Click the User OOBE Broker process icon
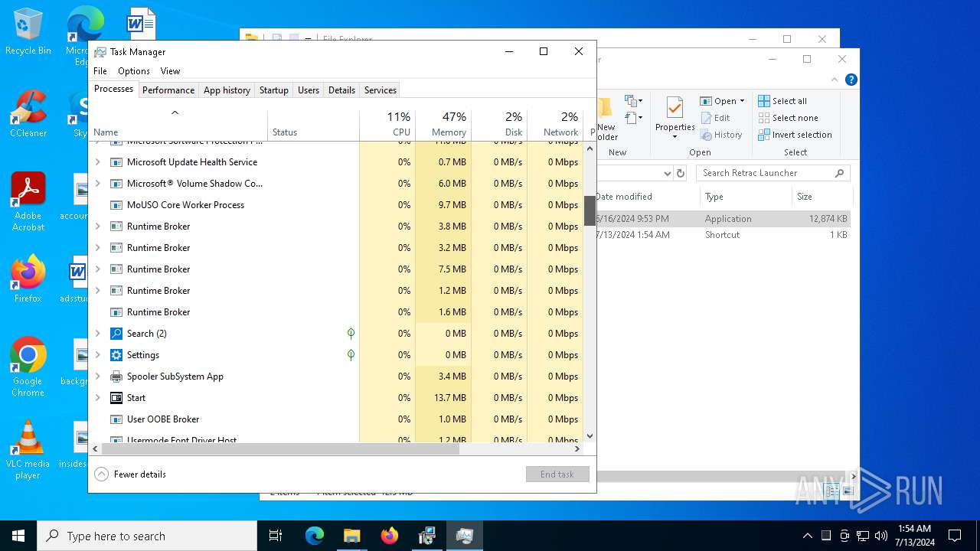Screen dimensions: 980x551 [116, 419]
